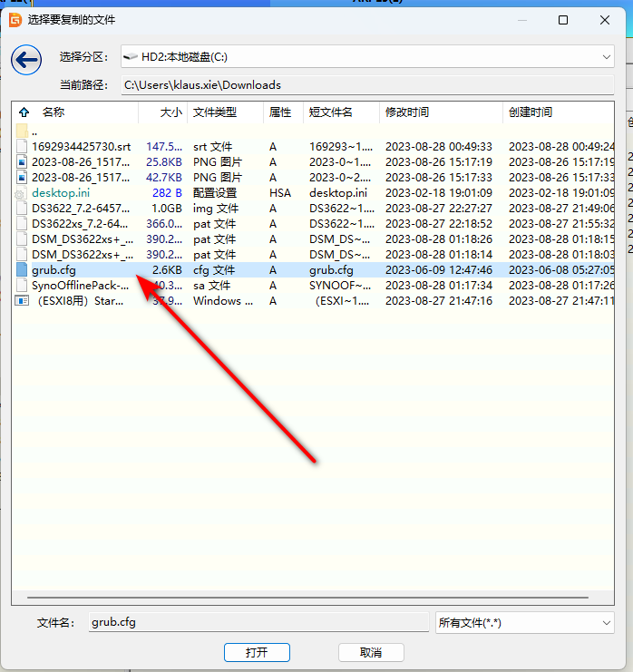The image size is (633, 672).
Task: Click the icon of the (ESXI8用) Star... file
Action: coord(22,301)
